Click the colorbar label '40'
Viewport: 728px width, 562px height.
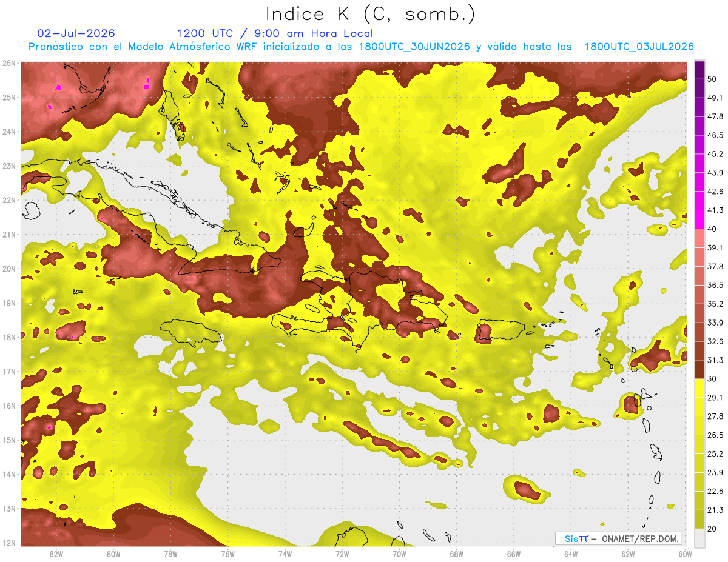click(x=712, y=229)
